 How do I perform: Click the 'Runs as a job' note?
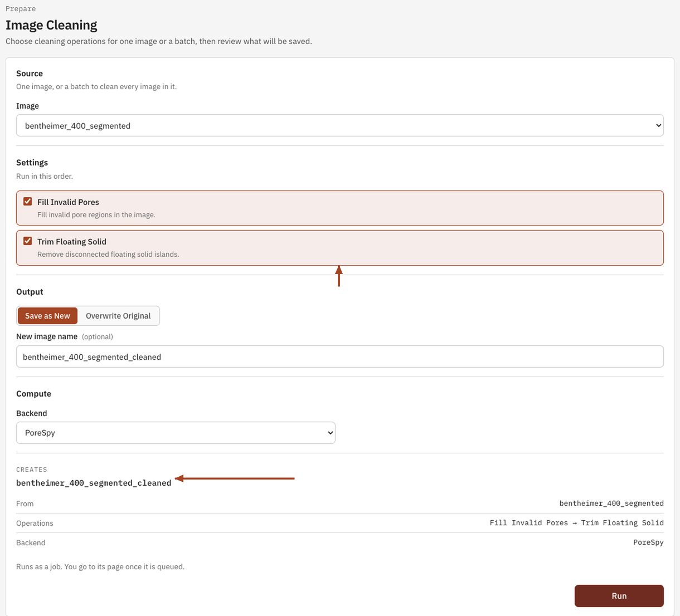tap(100, 566)
